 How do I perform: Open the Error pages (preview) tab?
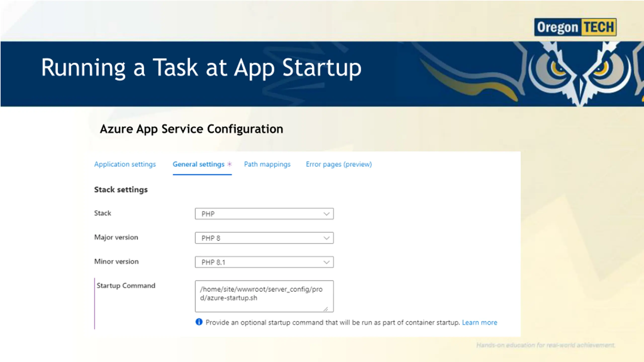click(339, 164)
